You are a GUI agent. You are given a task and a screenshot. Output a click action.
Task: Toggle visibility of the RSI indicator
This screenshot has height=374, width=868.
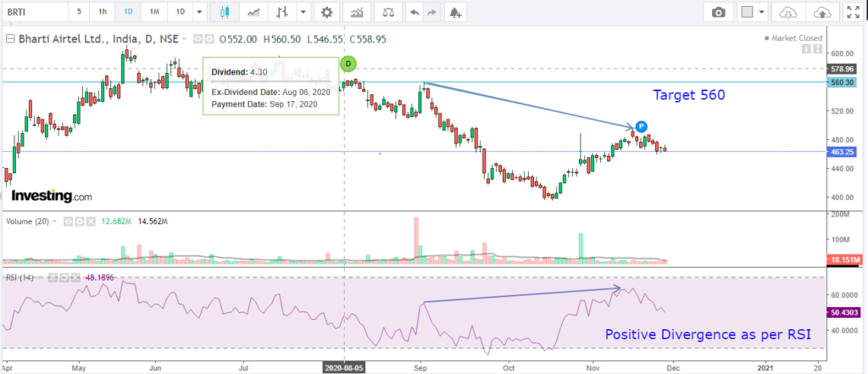(x=53, y=276)
